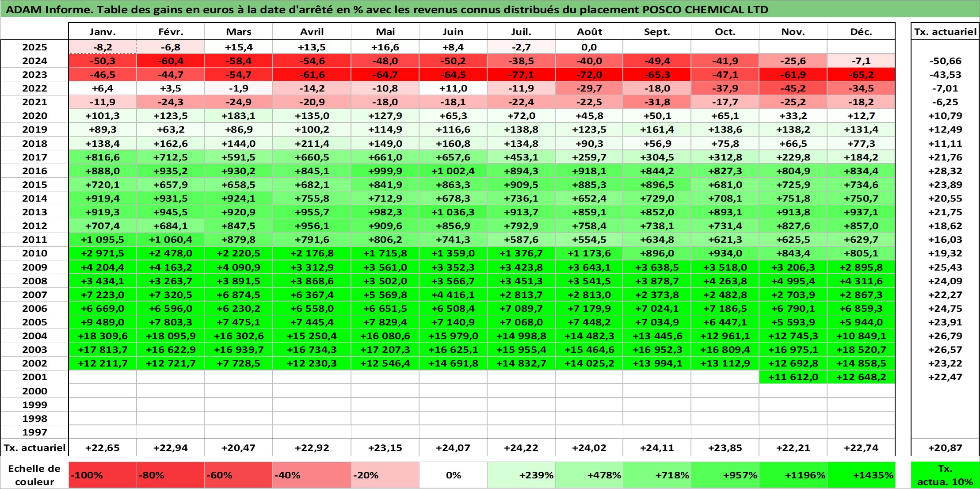
Task: Select the +11,0 cell in June 2022
Action: pyautogui.click(x=453, y=88)
